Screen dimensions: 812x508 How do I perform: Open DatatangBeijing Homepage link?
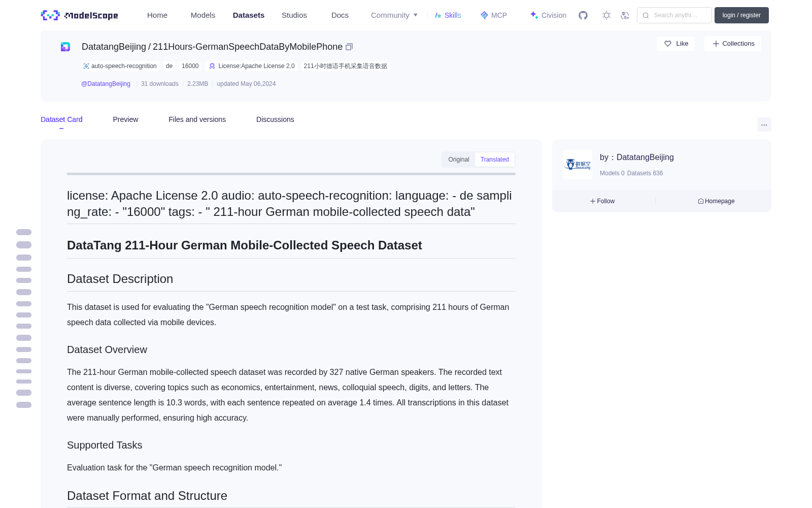click(716, 201)
